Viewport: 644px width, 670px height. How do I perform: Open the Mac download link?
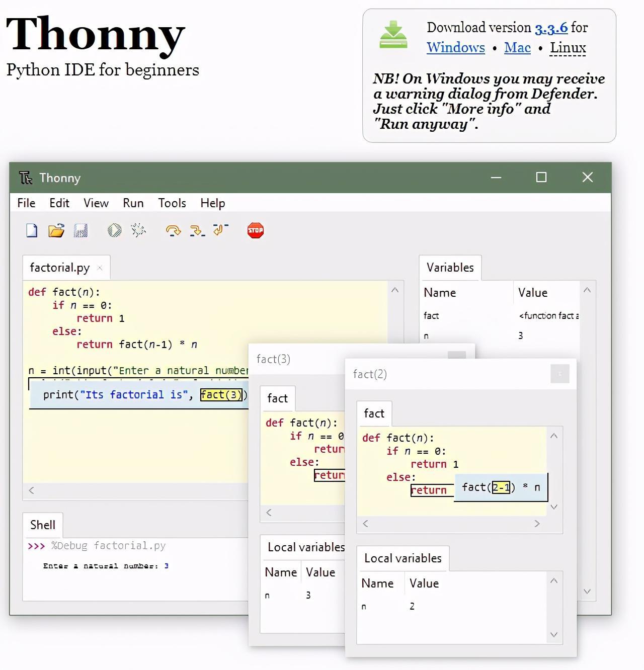[x=517, y=48]
